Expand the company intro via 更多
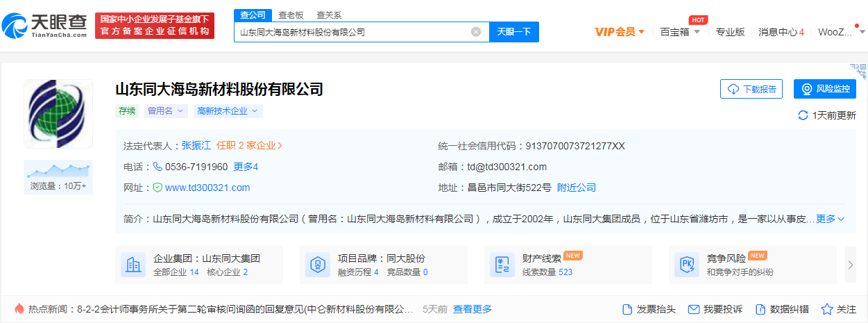 pyautogui.click(x=830, y=219)
